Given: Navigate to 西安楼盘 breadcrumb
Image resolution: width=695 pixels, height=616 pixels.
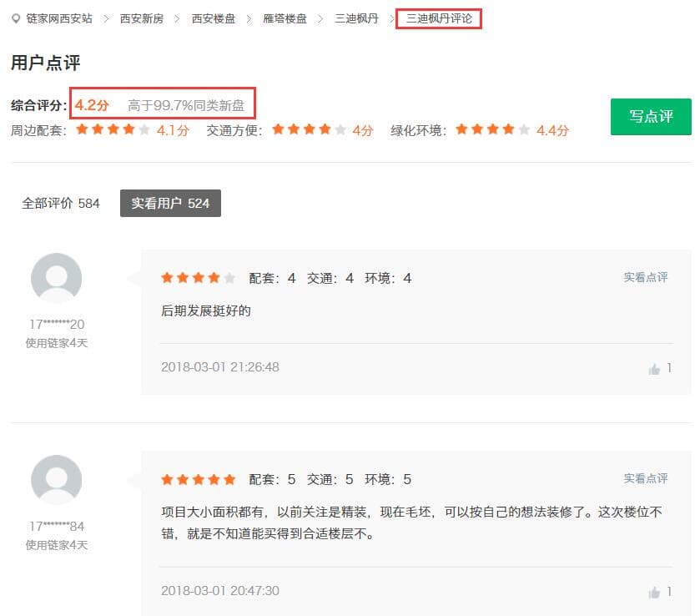Looking at the screenshot, I should click(214, 18).
